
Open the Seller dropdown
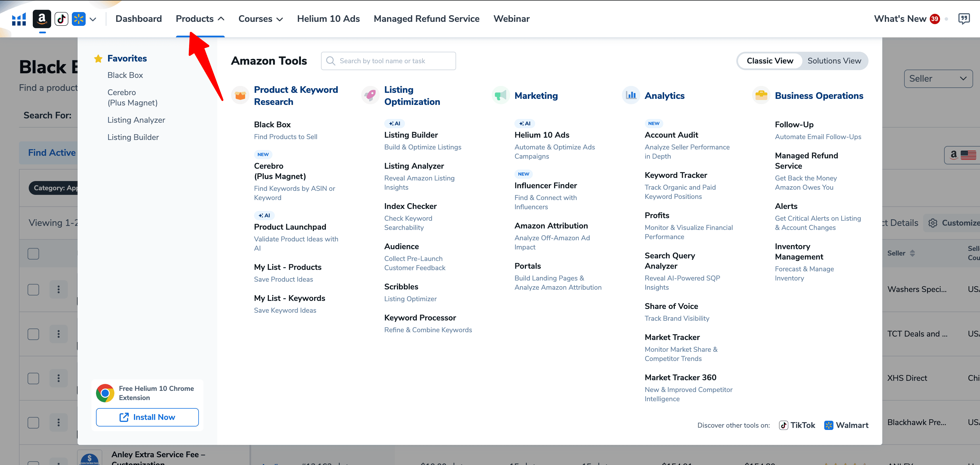[938, 79]
